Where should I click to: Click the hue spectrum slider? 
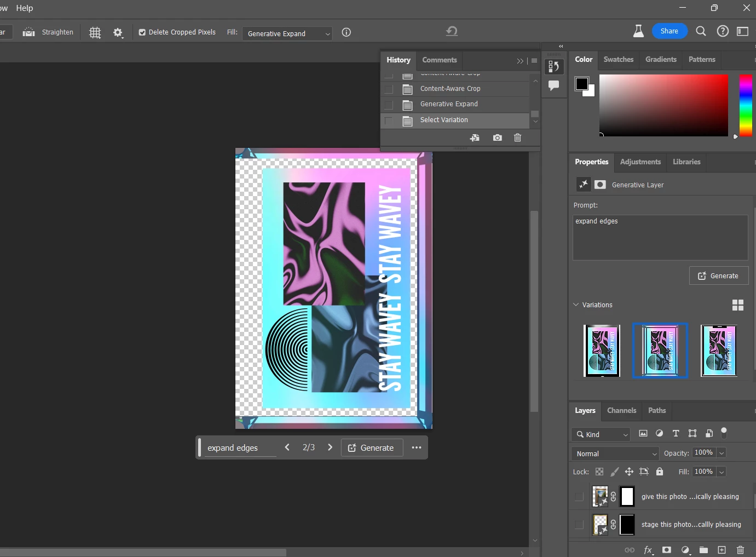coord(746,105)
